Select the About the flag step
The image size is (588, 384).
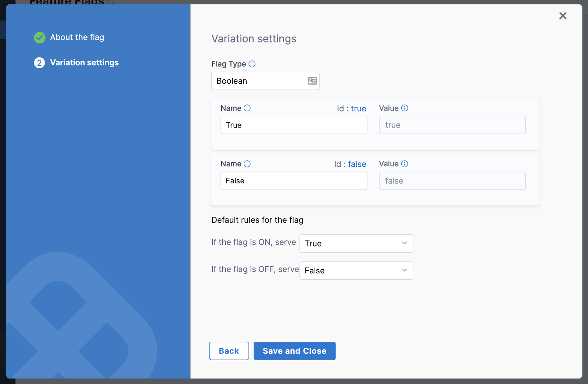(x=77, y=37)
